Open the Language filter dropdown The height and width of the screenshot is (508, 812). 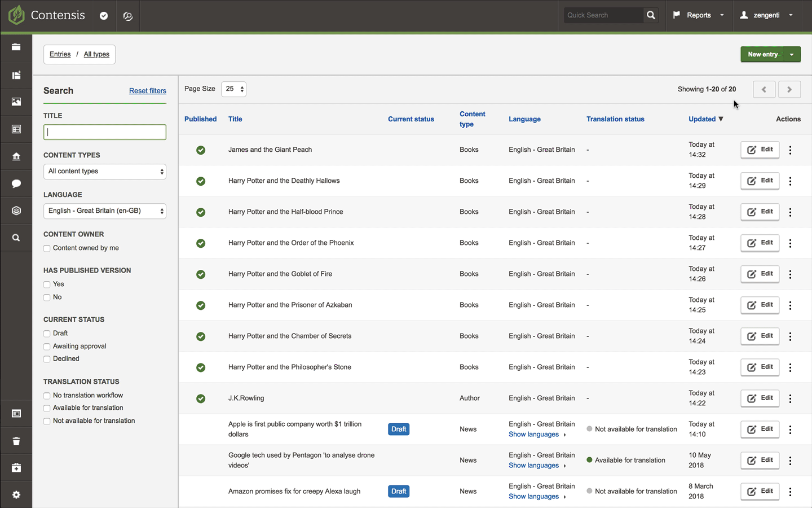pos(105,211)
